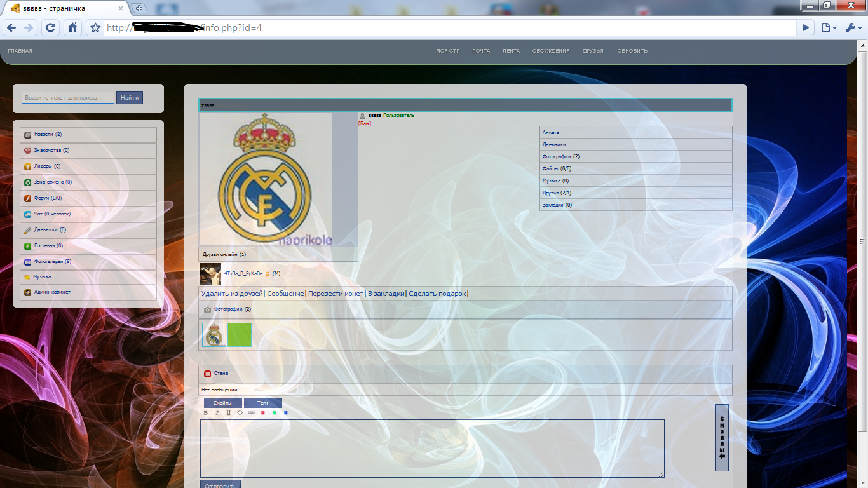This screenshot has height=488, width=868.
Task: Open МОЯ СТР in top navigation
Action: pyautogui.click(x=447, y=51)
